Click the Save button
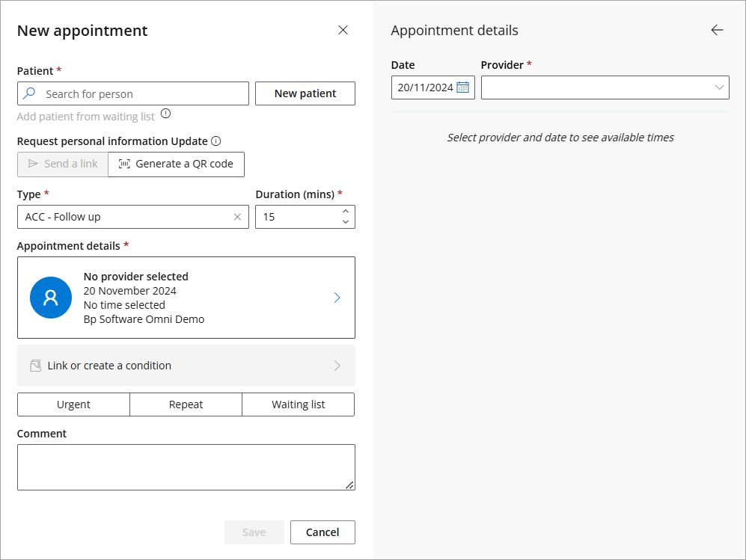 point(254,532)
